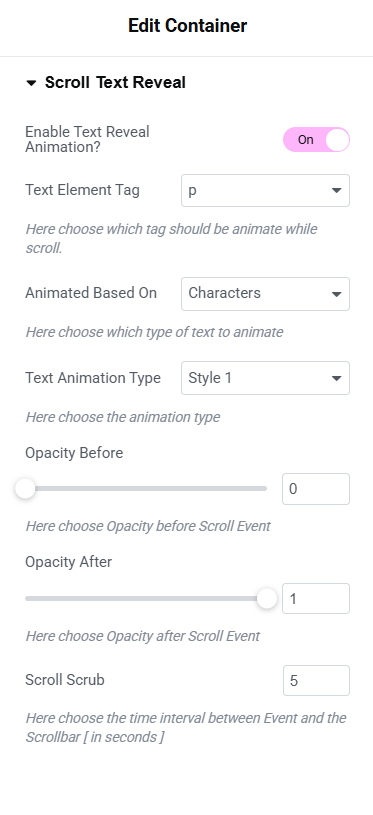Open the Animated Based On dropdown
The width and height of the screenshot is (373, 815).
click(x=265, y=294)
